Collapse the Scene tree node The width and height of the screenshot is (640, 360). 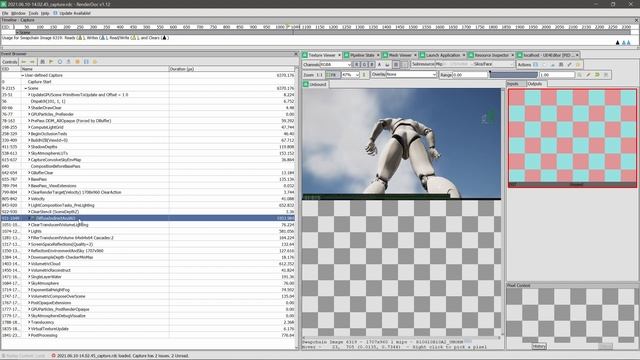25,88
